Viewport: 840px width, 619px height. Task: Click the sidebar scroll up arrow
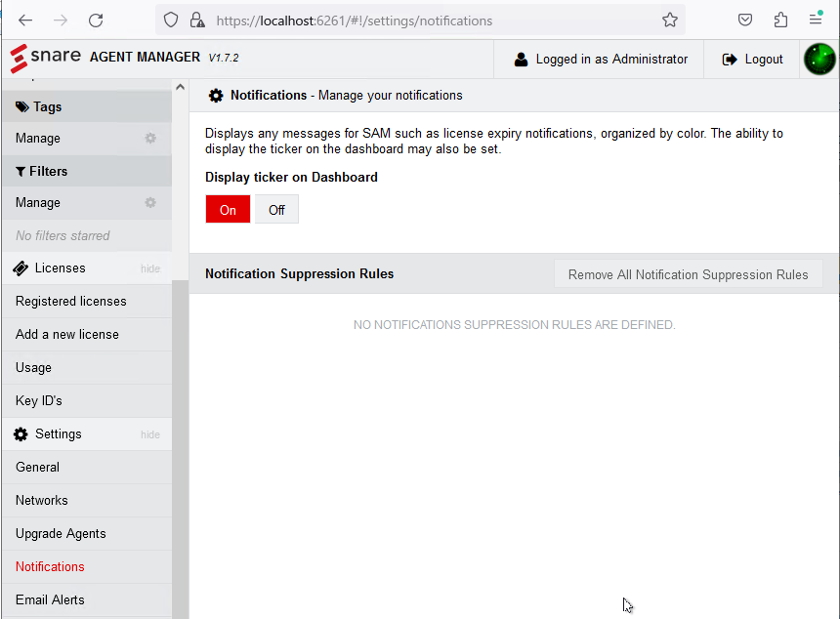[x=180, y=87]
